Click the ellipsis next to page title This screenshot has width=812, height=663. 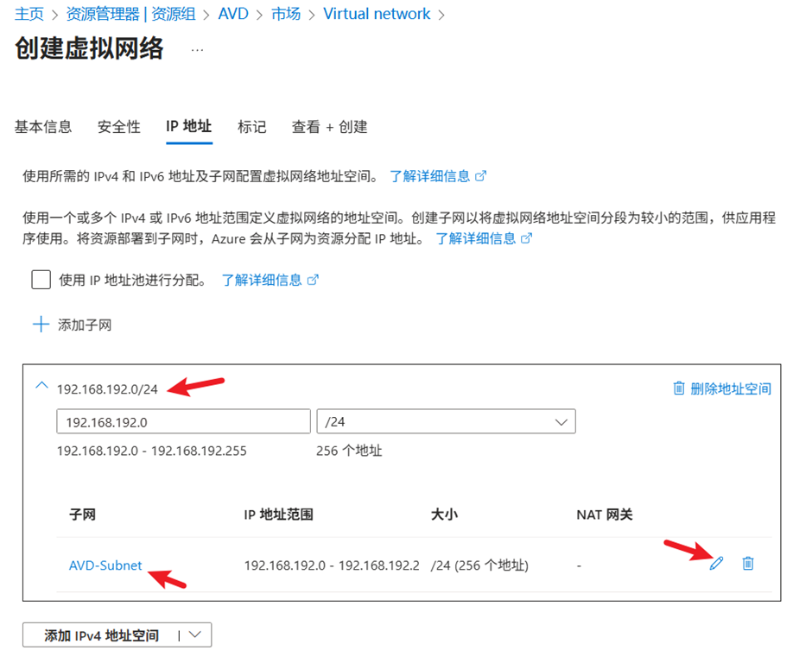(x=197, y=50)
